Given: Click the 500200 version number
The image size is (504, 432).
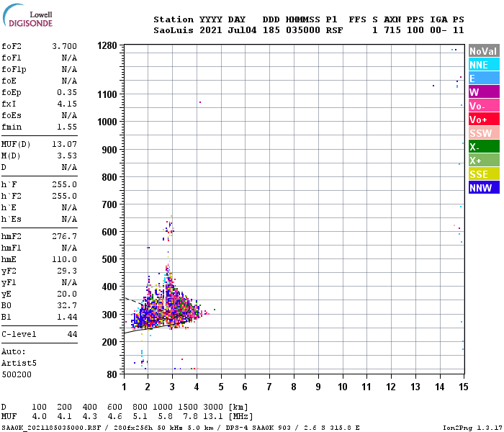Looking at the screenshot, I should click(x=17, y=374).
